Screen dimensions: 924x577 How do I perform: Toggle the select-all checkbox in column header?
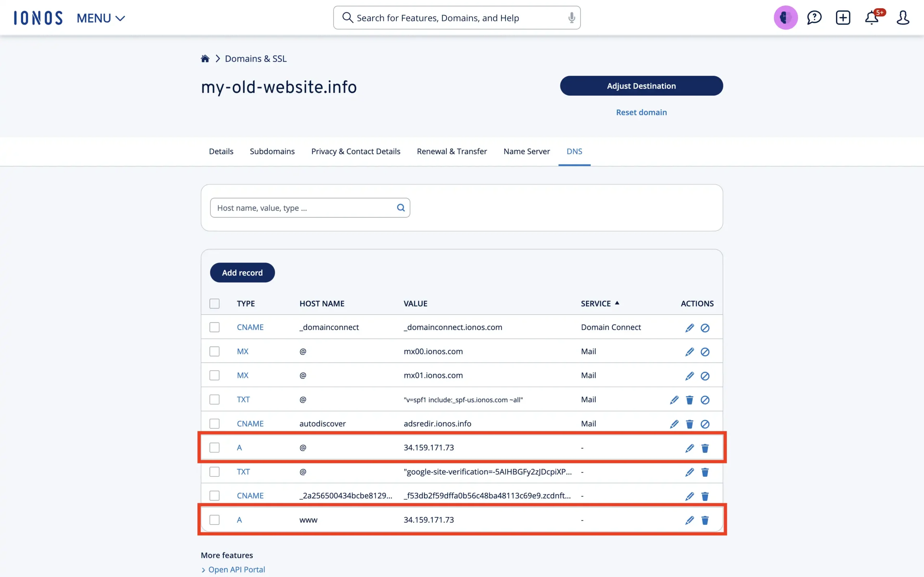pos(214,303)
